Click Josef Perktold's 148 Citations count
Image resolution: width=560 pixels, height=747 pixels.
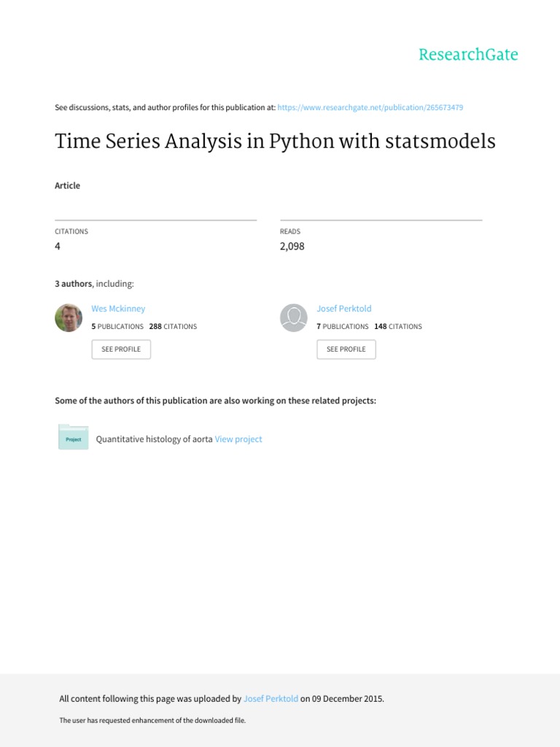click(398, 327)
